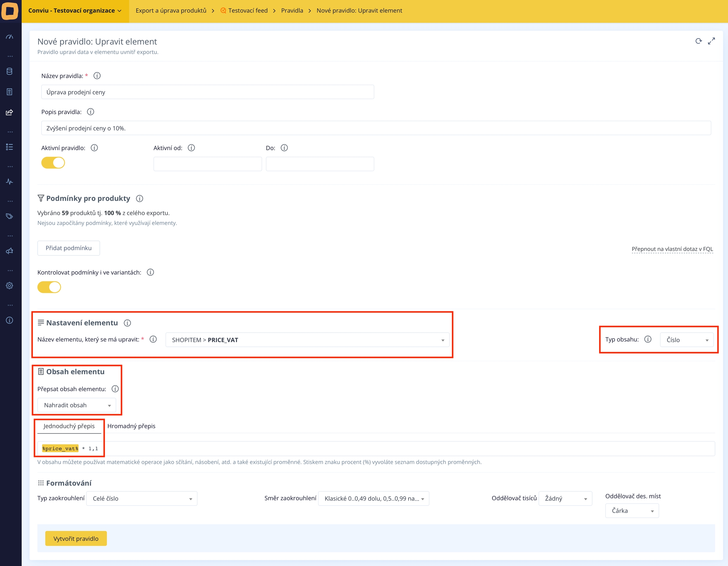
Task: Select the Jednoduchý přepis tab
Action: click(69, 426)
